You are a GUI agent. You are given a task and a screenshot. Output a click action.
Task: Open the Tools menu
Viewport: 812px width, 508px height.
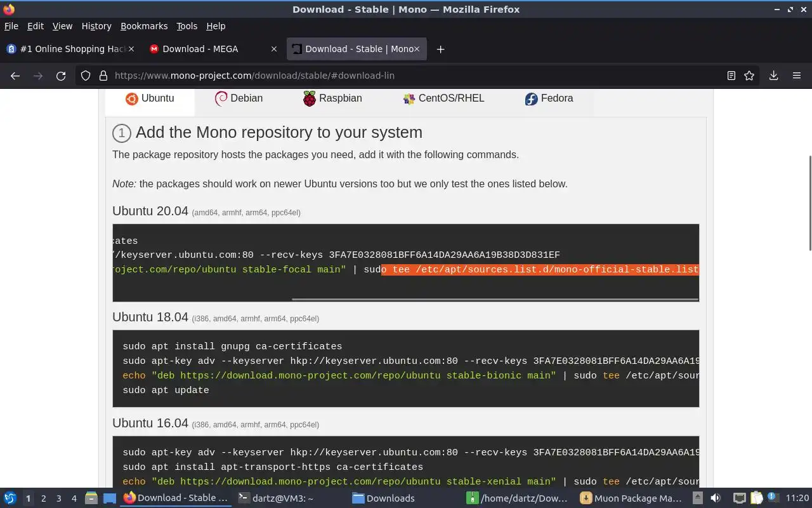(187, 26)
